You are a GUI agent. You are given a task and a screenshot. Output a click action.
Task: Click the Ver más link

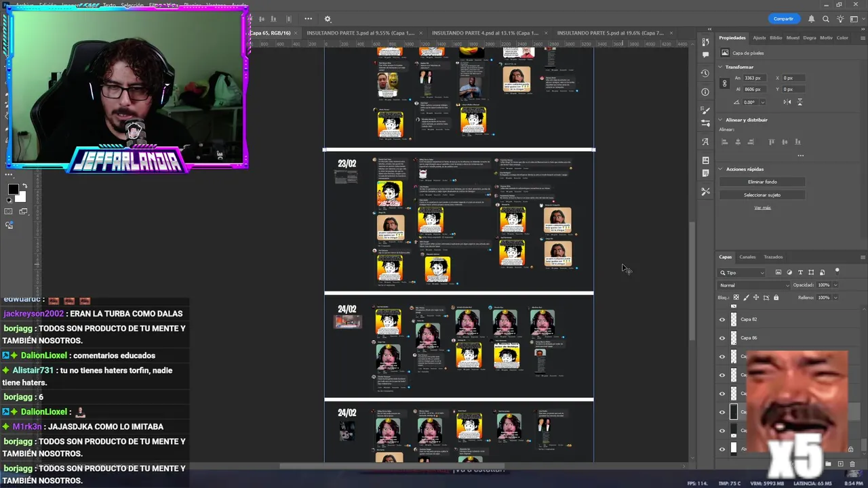point(762,207)
